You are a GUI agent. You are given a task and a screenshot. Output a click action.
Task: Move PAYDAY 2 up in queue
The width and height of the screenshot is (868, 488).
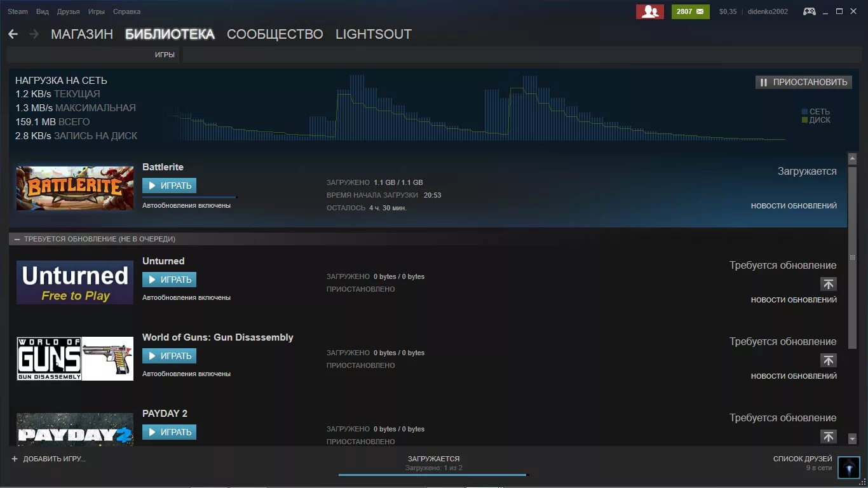tap(828, 437)
